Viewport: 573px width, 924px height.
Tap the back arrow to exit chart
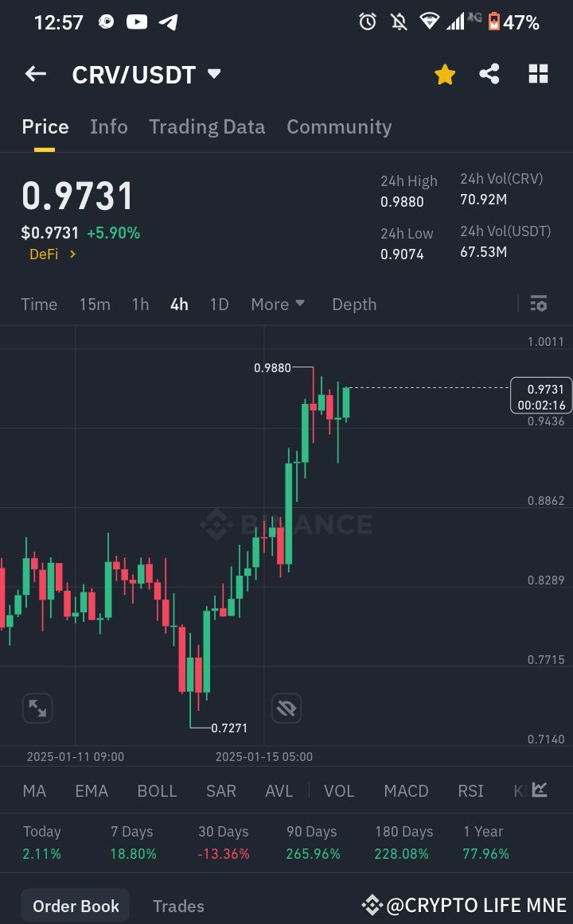point(35,74)
